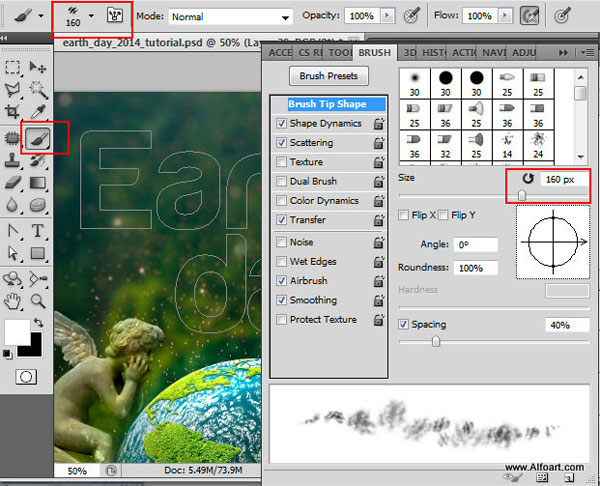Toggle the Spacing checkbox
The width and height of the screenshot is (600, 486).
[403, 325]
